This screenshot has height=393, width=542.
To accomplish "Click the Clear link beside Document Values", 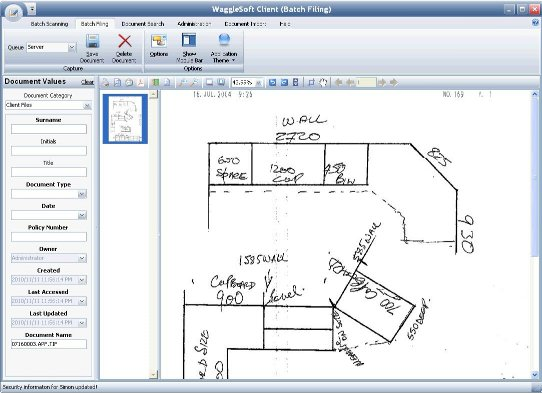I will [x=87, y=82].
